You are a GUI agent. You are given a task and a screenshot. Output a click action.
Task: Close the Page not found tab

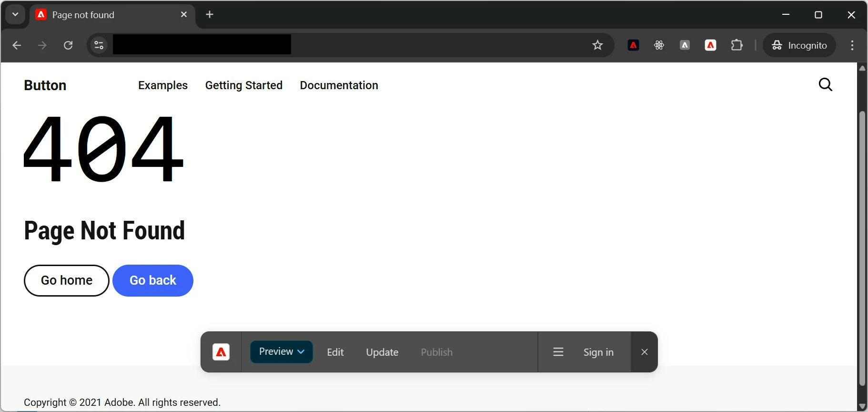click(x=184, y=15)
